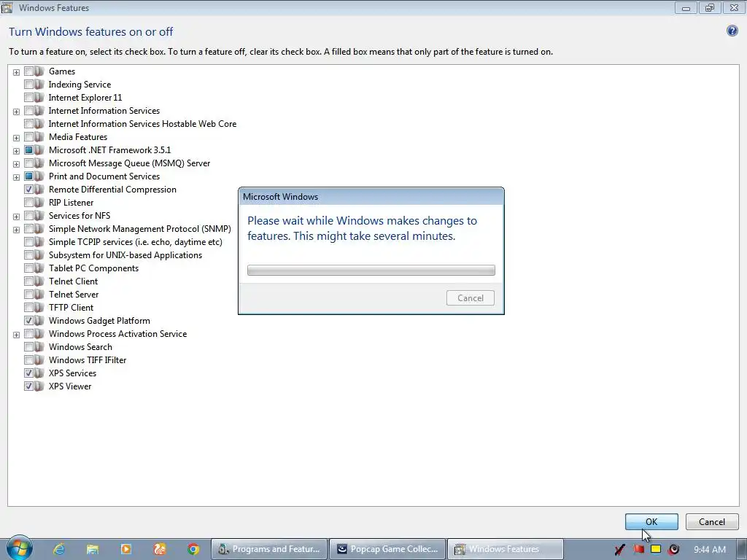This screenshot has height=560, width=747.
Task: Click the Games feature folder icon
Action: click(39, 71)
